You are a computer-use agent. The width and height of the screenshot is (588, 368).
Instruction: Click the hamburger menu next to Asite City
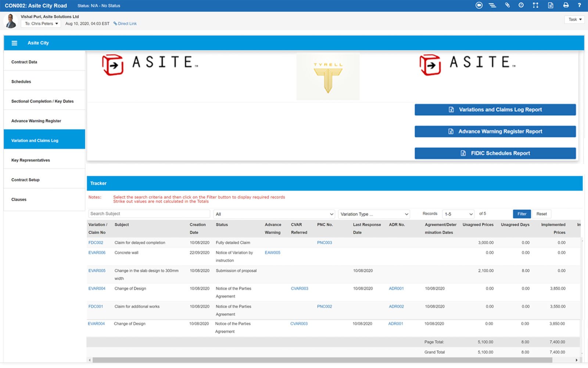(x=14, y=43)
